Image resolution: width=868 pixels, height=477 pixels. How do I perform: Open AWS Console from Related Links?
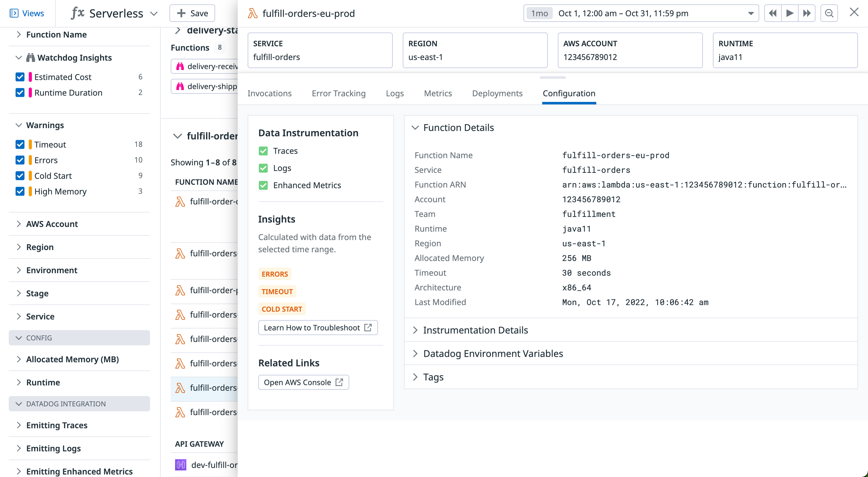(x=303, y=382)
